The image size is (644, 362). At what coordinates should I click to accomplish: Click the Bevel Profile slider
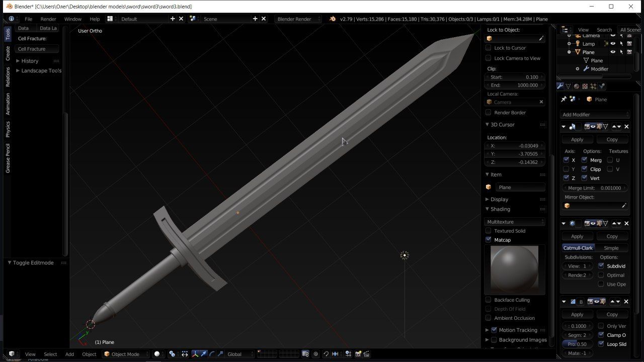click(577, 344)
